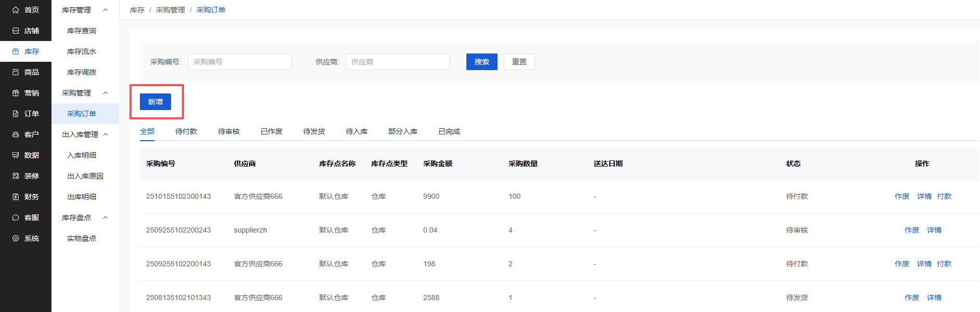The image size is (980, 312).
Task: Open 库存调拨 submenu item
Action: [x=82, y=72]
